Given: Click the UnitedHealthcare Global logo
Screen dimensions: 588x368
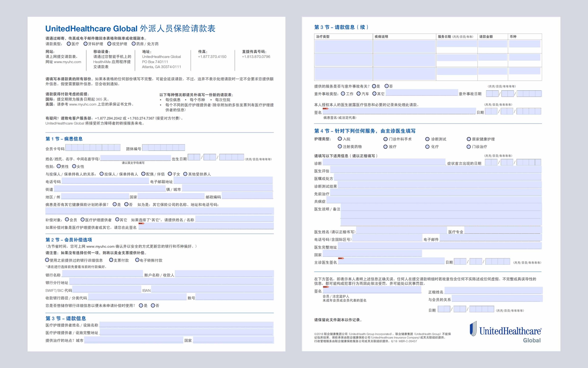Looking at the screenshot, I should pos(505,332).
